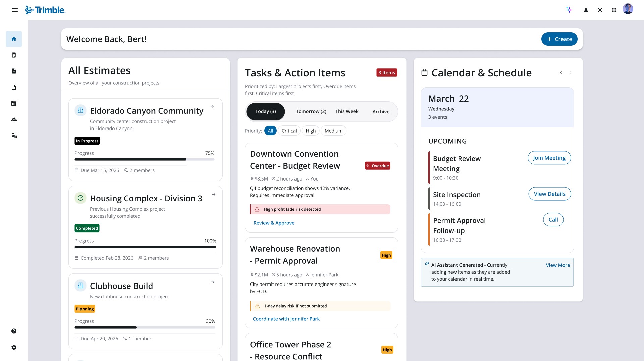Click AI Assistant Generated sparkle icon

(x=427, y=264)
